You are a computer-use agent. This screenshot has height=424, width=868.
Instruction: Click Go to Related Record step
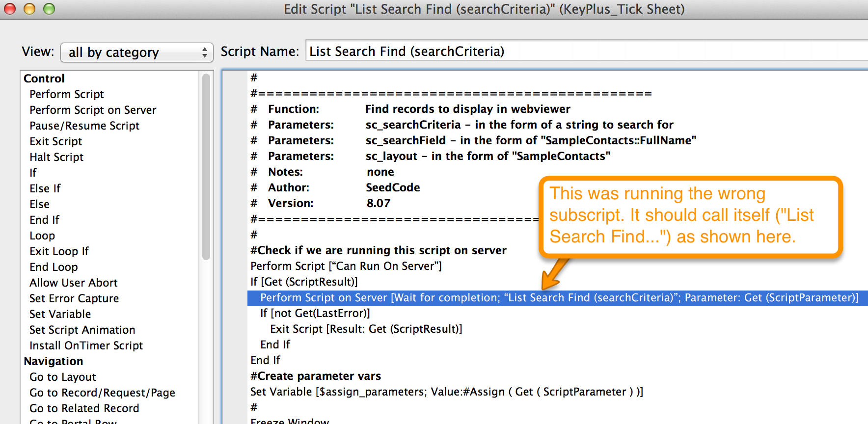coord(84,408)
